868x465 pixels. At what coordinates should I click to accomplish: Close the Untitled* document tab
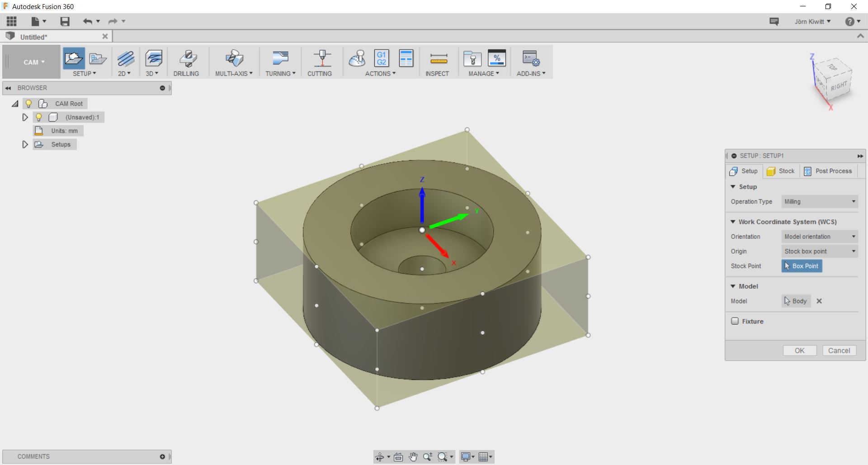pyautogui.click(x=105, y=37)
